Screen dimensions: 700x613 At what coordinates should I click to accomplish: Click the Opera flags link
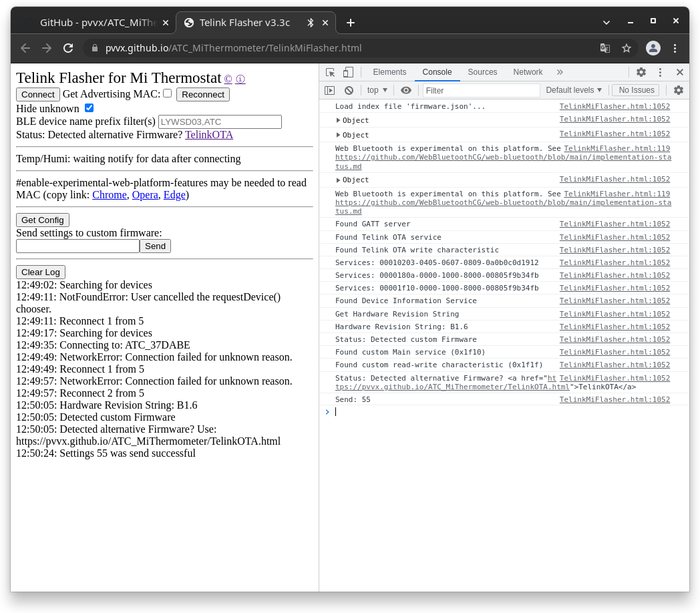click(145, 195)
